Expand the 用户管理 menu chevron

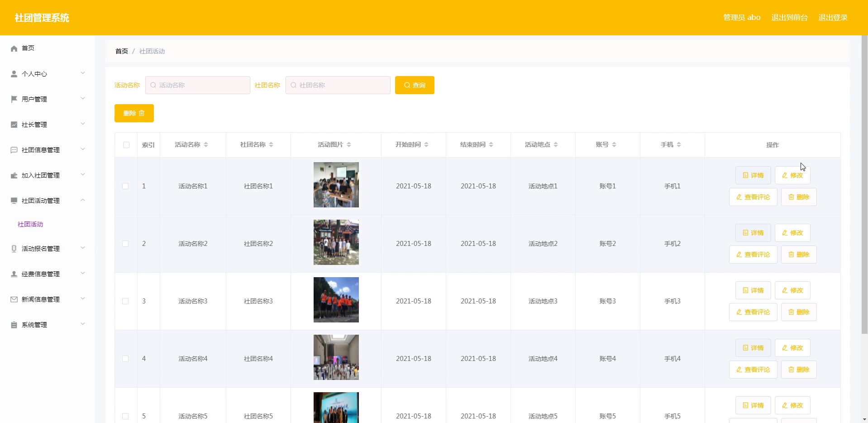pyautogui.click(x=83, y=98)
